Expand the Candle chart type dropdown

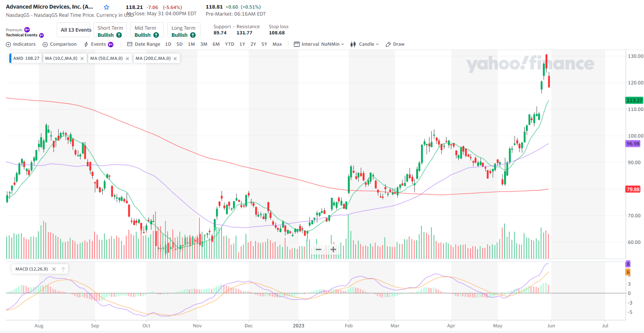click(365, 44)
